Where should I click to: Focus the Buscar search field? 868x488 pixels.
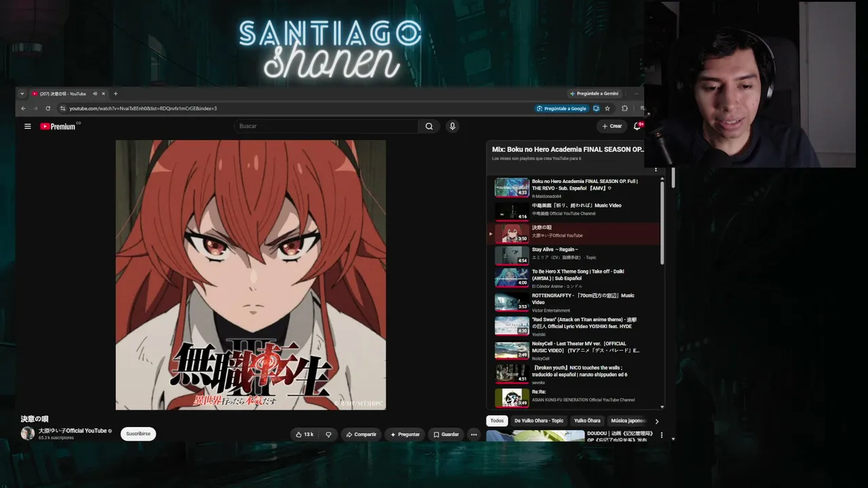coord(326,126)
